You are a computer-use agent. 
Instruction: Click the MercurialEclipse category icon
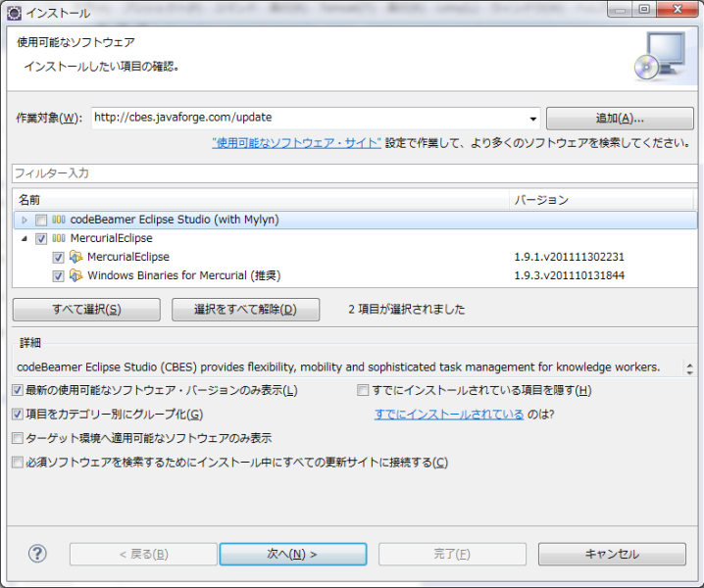59,238
